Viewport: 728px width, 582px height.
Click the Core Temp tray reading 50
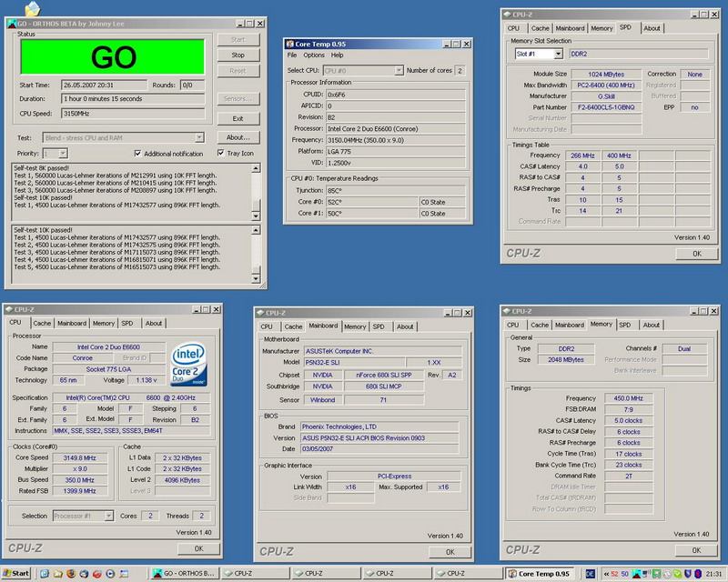click(624, 574)
